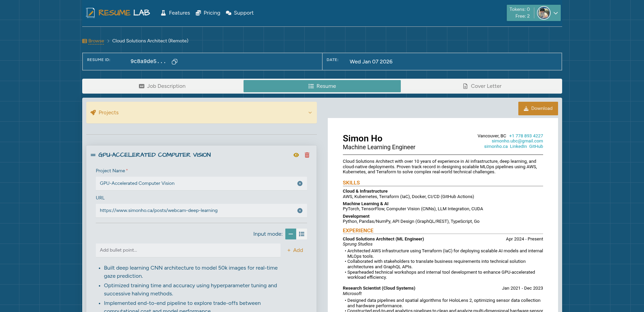Download the resume

click(538, 108)
